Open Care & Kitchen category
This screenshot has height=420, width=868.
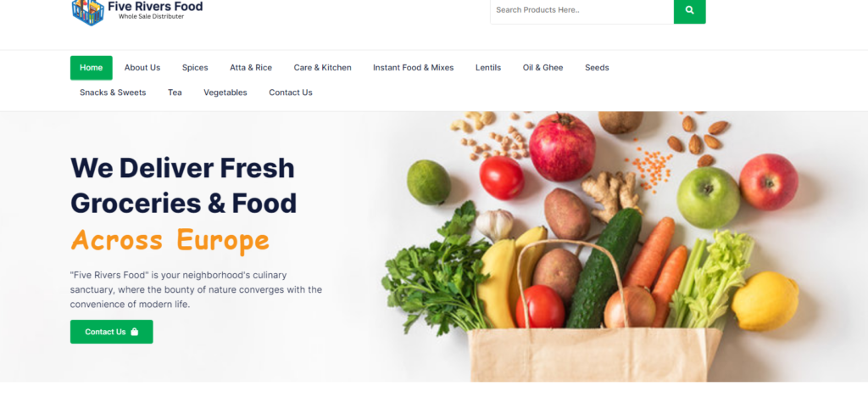pos(322,68)
